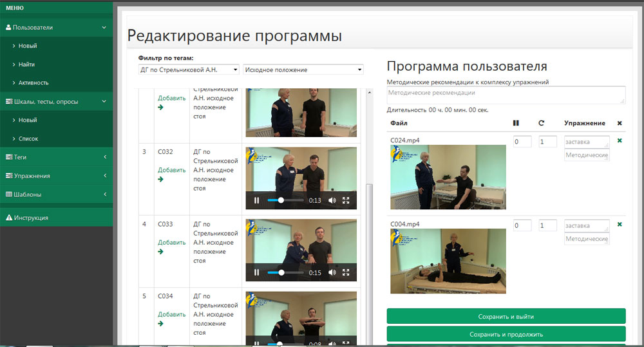Click the user icon beside Пользователи
Image resolution: width=644 pixels, height=347 pixels.
[8, 27]
